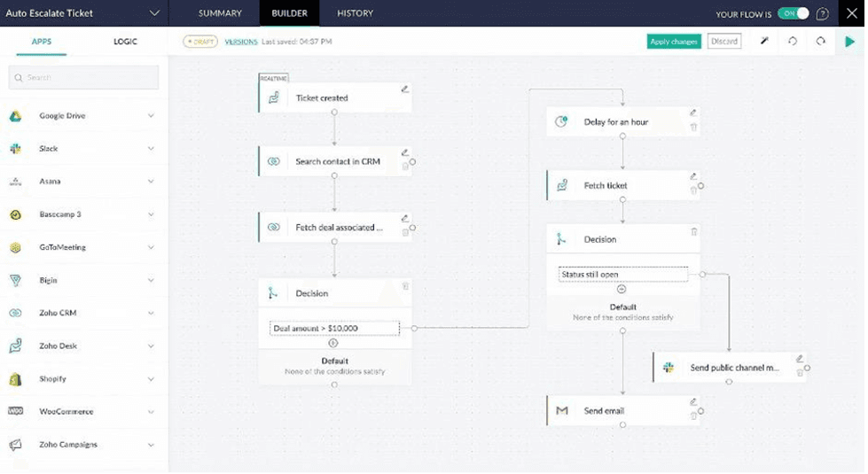Toggle the flow ON switch off

click(x=793, y=13)
